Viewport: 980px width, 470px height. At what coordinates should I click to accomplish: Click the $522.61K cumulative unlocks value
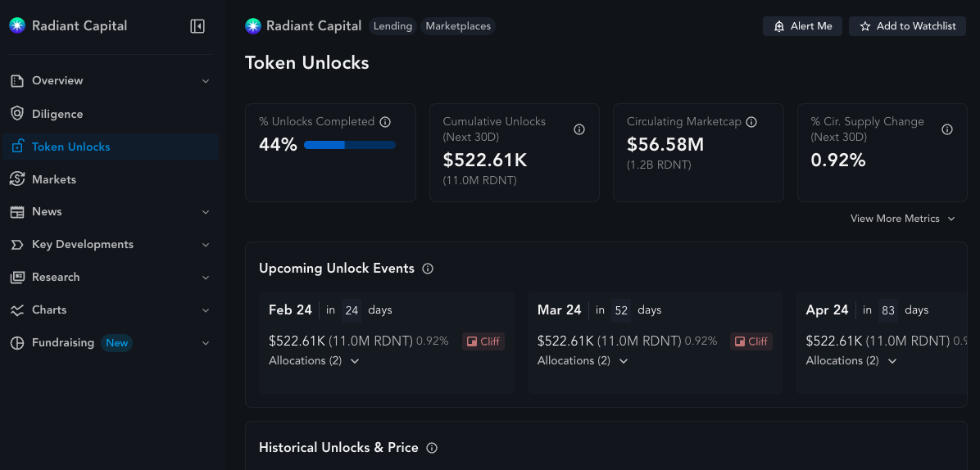point(485,160)
